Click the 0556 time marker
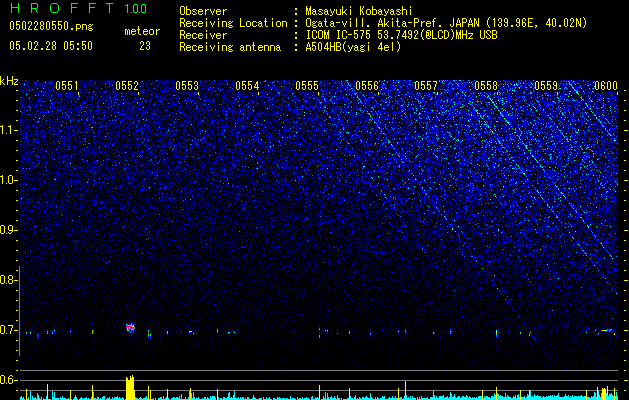 (x=367, y=86)
